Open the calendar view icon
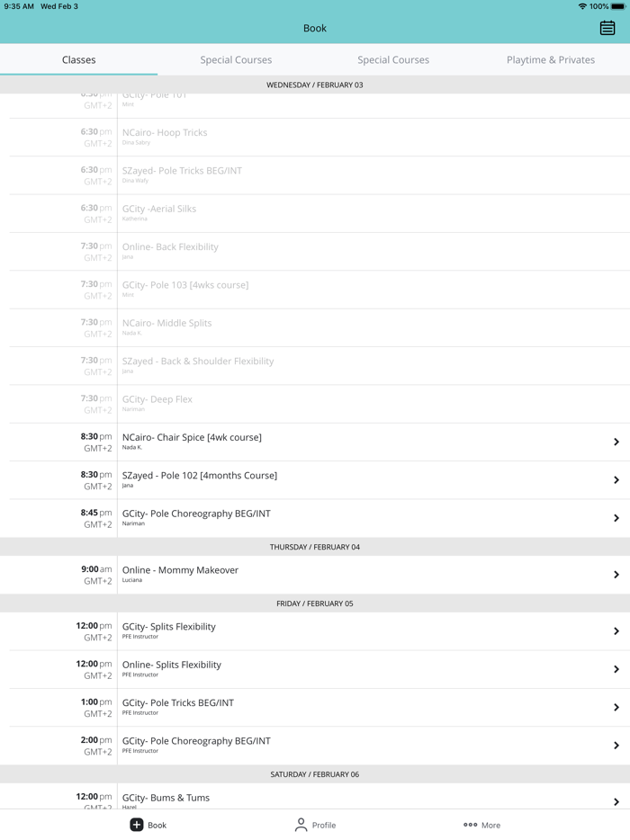Viewport: 630px width, 840px height. tap(607, 28)
